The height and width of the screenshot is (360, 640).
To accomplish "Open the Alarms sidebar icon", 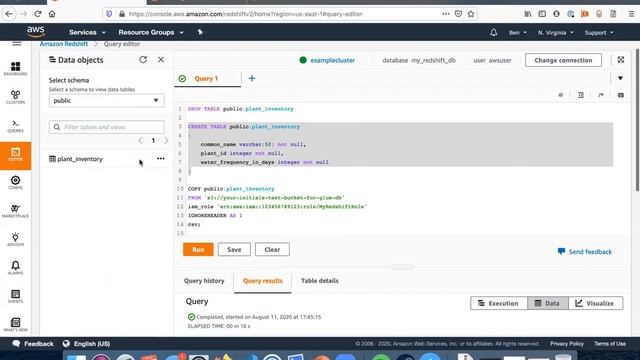I will coord(16,268).
